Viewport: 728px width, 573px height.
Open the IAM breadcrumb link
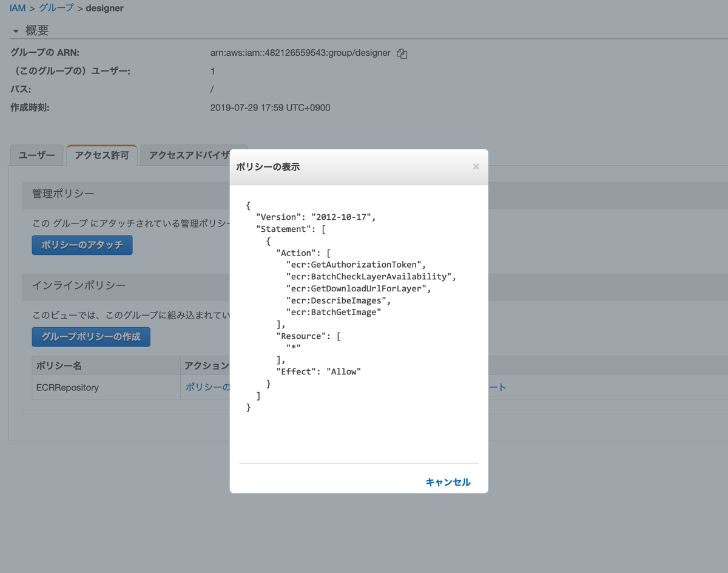point(18,8)
